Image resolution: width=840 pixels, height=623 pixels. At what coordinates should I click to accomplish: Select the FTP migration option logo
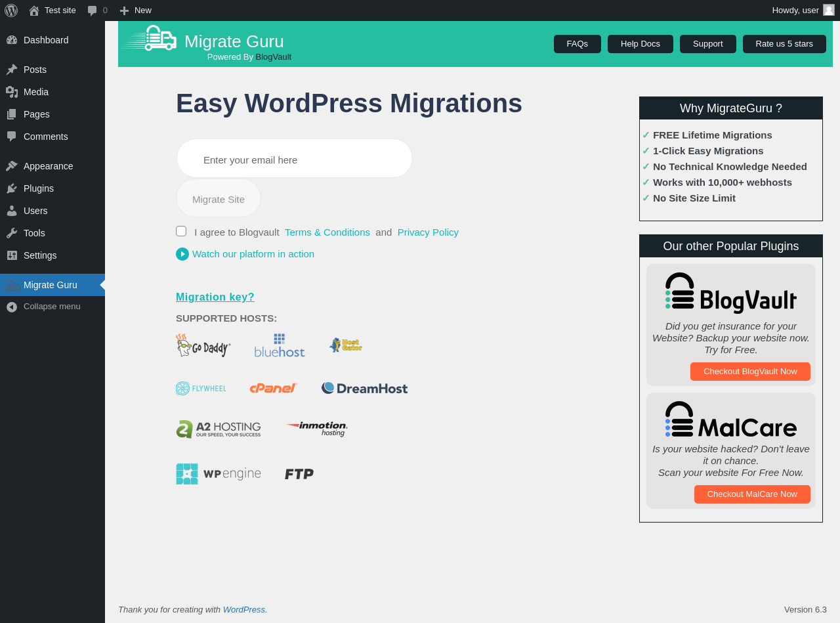pyautogui.click(x=299, y=474)
